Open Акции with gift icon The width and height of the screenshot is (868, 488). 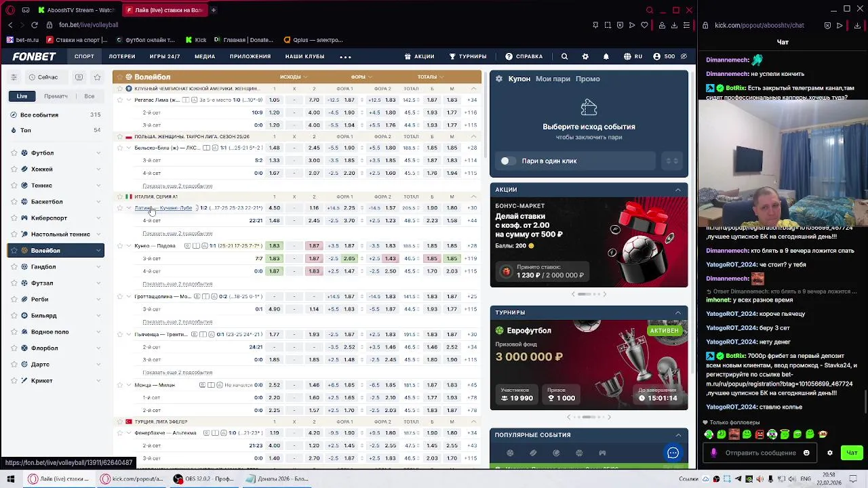[419, 56]
